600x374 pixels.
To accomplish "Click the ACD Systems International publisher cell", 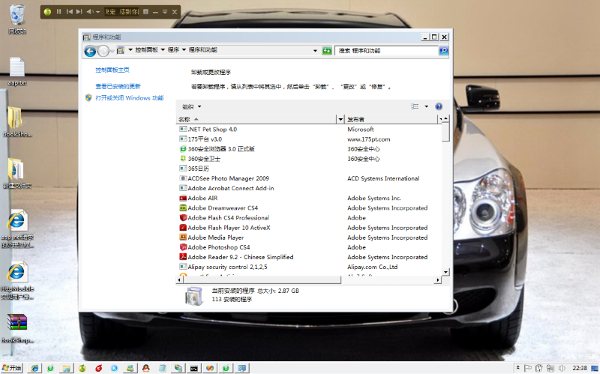I will [x=383, y=178].
